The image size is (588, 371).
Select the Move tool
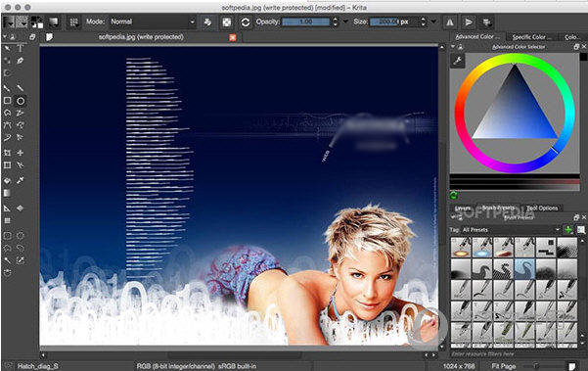21,153
